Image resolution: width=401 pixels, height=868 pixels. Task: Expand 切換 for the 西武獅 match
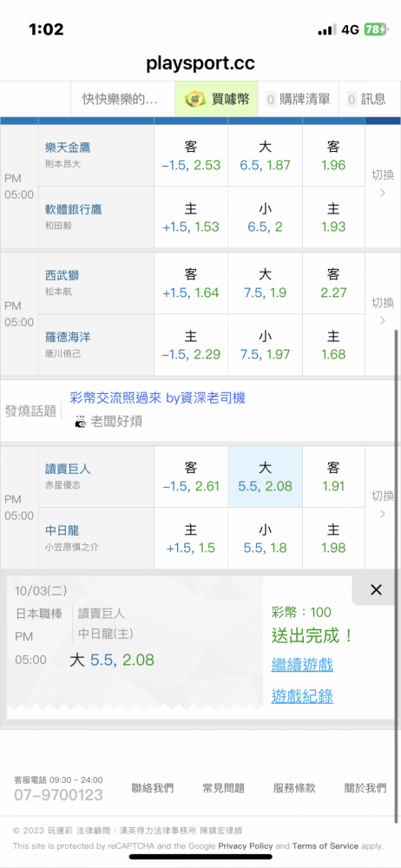pos(383,311)
